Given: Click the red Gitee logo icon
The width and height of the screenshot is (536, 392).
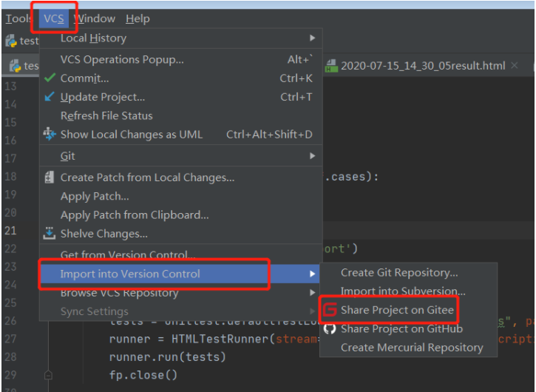Looking at the screenshot, I should (x=330, y=310).
